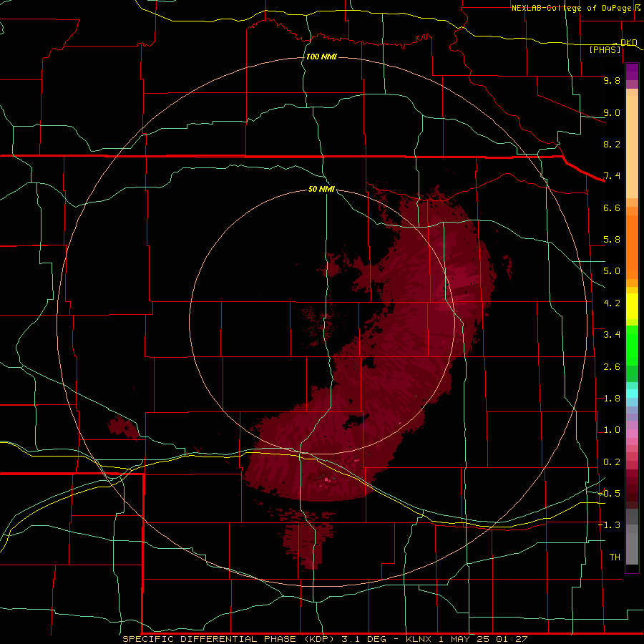
Task: Click the 5.0 color scale value
Action: [612, 271]
